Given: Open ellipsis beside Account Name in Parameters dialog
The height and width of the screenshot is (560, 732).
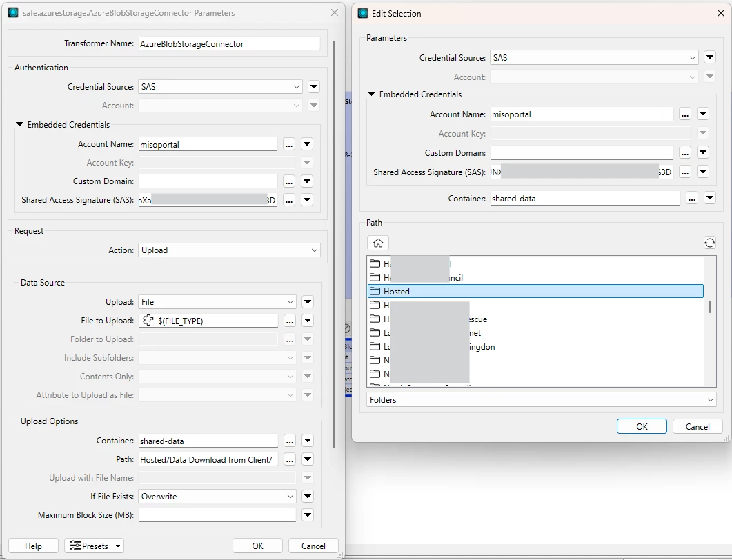Looking at the screenshot, I should click(x=289, y=144).
